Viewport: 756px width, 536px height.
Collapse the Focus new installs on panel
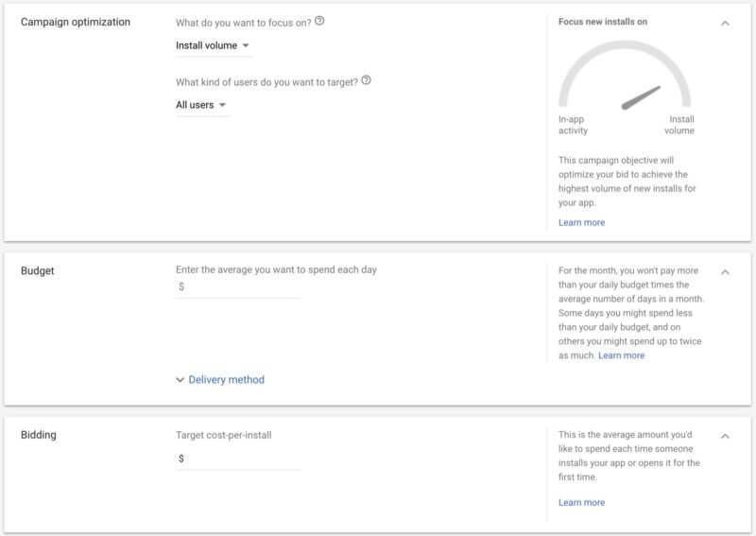coord(725,23)
